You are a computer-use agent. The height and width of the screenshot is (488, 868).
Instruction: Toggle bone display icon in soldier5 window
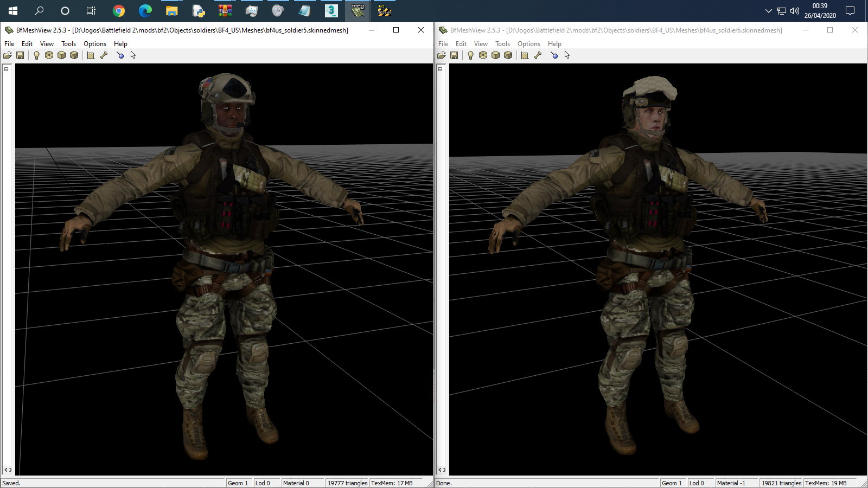click(x=104, y=55)
